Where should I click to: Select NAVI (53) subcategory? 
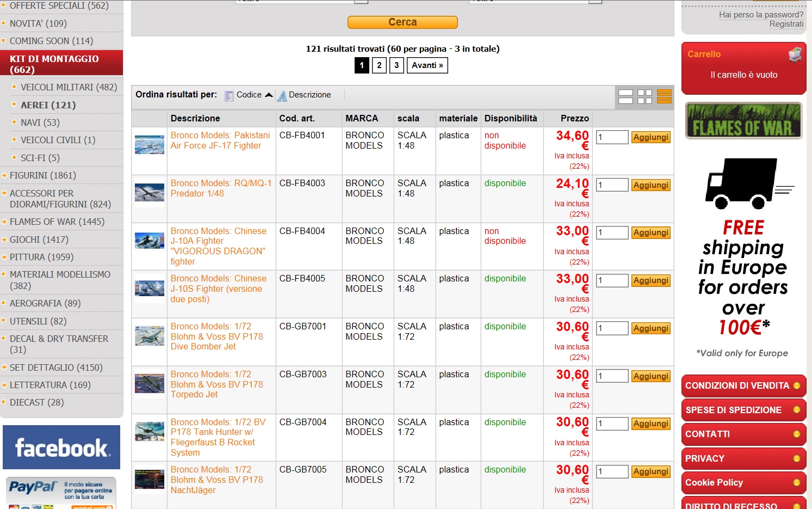pyautogui.click(x=40, y=122)
